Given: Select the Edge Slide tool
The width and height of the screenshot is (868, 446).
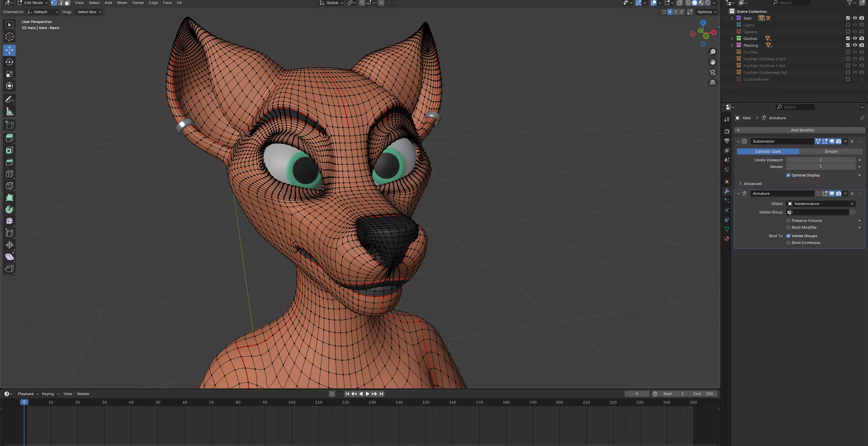Looking at the screenshot, I should (x=9, y=233).
